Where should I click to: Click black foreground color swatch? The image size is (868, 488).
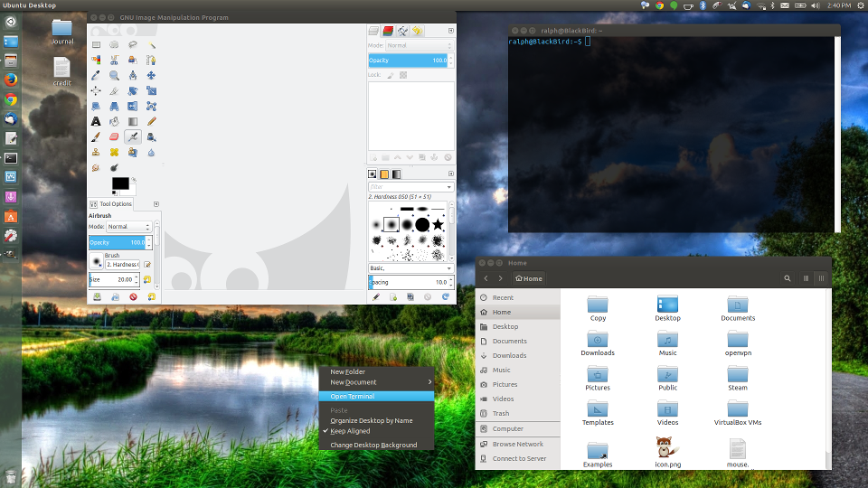[x=120, y=183]
